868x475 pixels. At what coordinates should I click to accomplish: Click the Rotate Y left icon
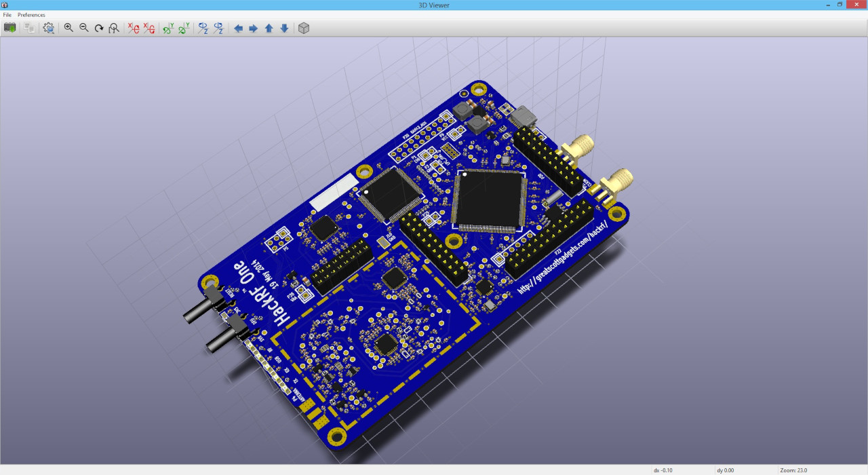click(x=168, y=28)
